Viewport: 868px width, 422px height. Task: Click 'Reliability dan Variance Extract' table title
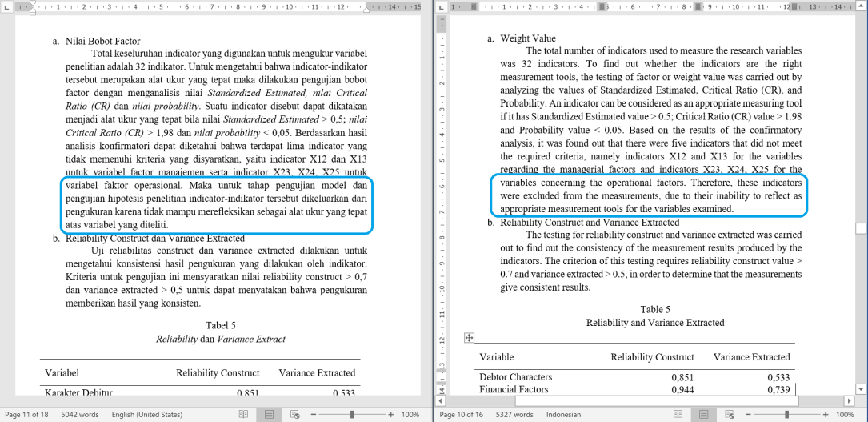(x=220, y=339)
